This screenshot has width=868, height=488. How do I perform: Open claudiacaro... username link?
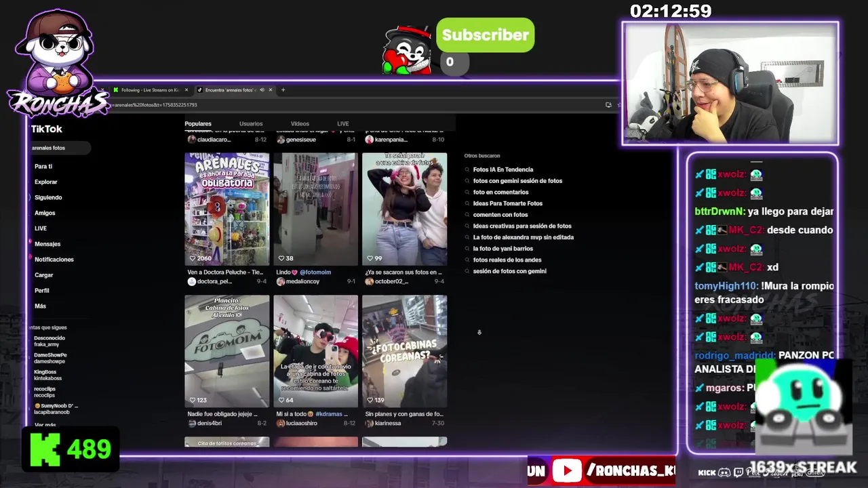[214, 139]
